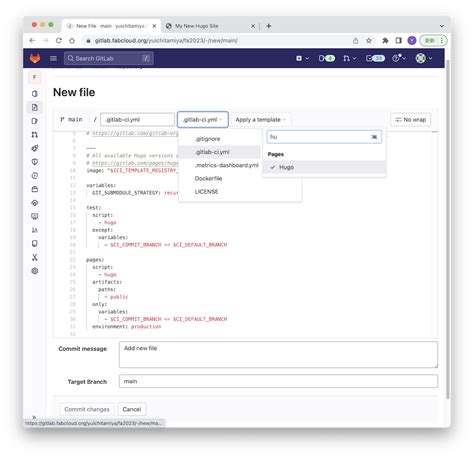Click the 'GIT_SUBMODULE_STRATEGY' code line
This screenshot has height=458, width=474.
tap(135, 193)
